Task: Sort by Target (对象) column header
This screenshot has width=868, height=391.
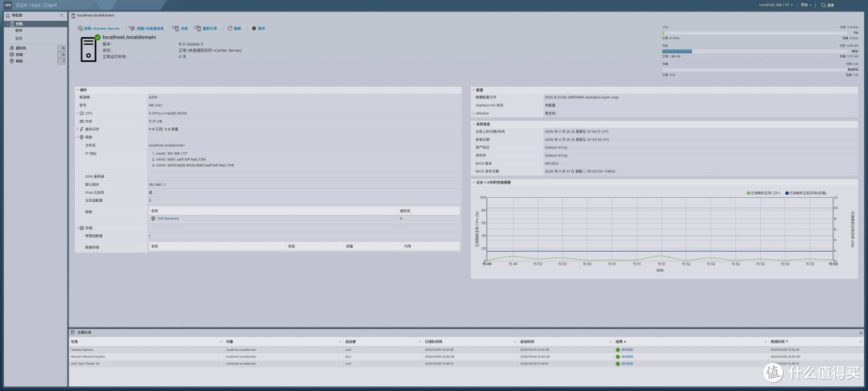Action: [229, 342]
